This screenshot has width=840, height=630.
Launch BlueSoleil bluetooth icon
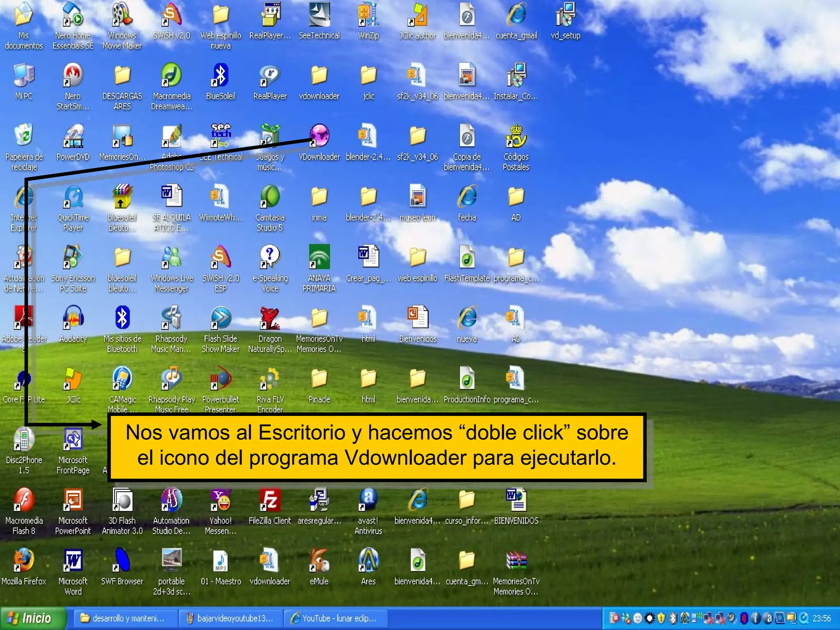221,75
